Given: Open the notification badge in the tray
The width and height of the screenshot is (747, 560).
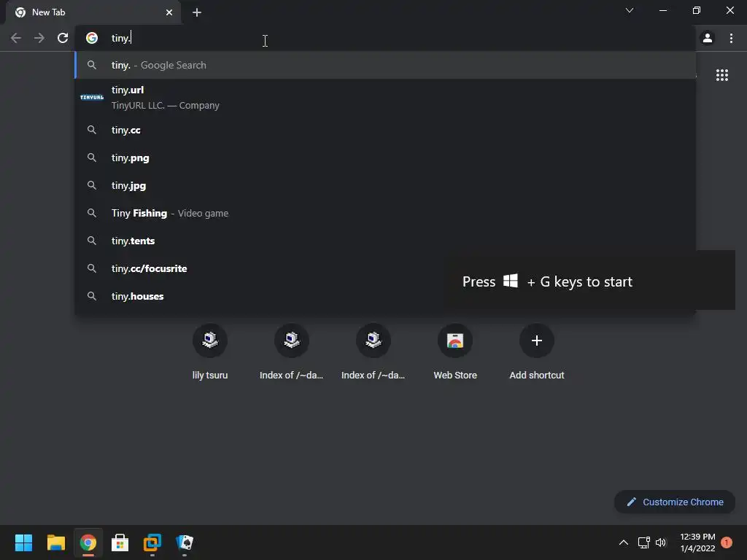Looking at the screenshot, I should (727, 542).
